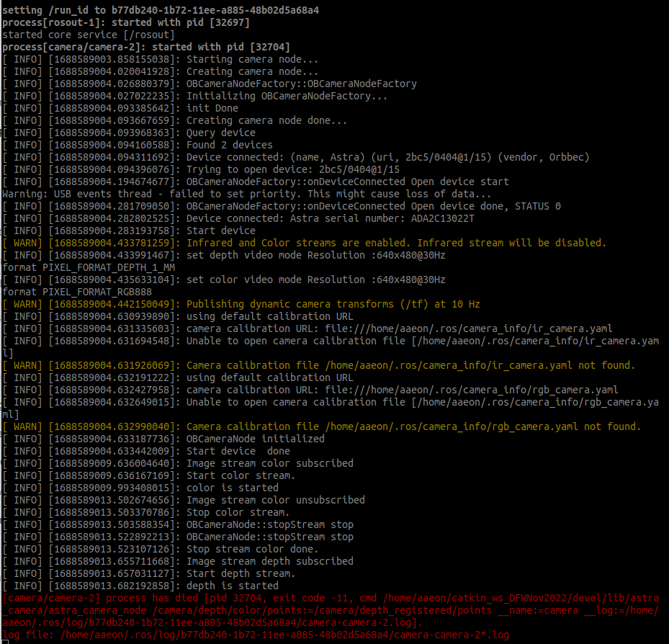Click the 'Publishing dynamic camera transforms' warning
The image size is (669, 644).
point(333,305)
